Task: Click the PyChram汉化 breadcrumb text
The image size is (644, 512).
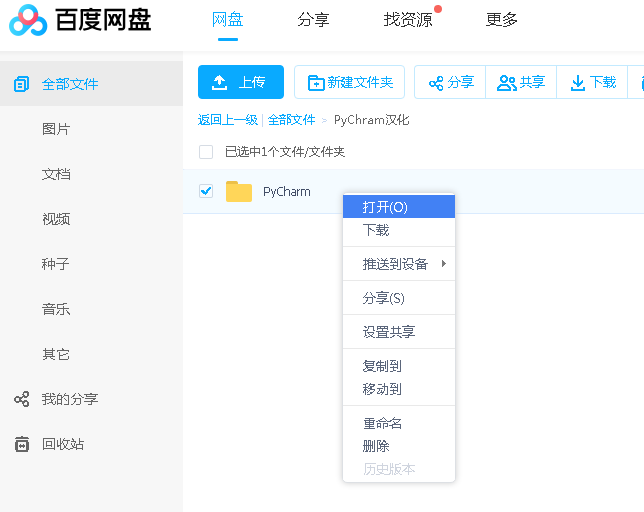Action: coord(372,120)
